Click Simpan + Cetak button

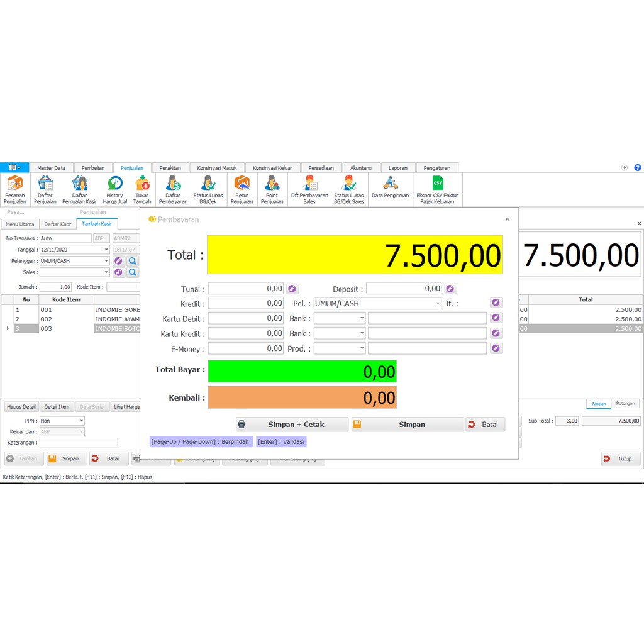(x=292, y=425)
